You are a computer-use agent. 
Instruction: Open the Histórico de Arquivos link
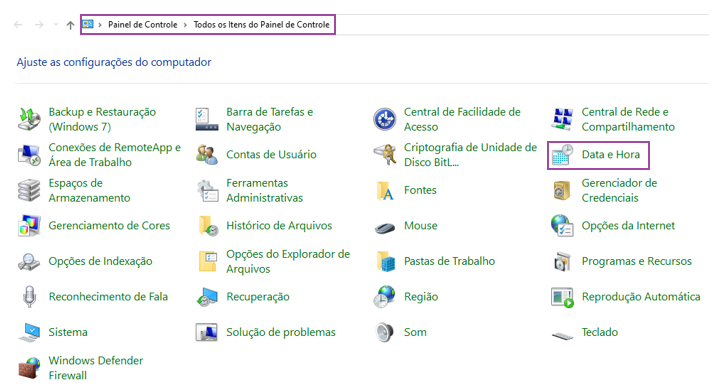279,226
